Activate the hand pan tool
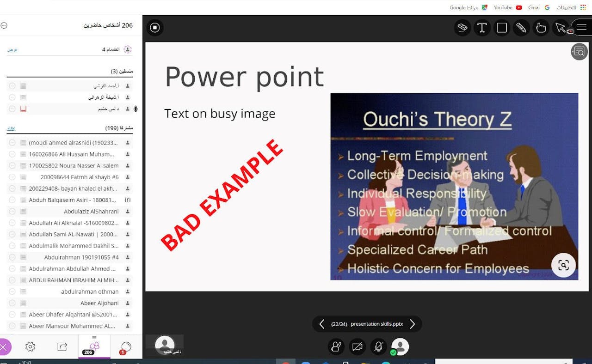592x364 pixels. coord(541,28)
